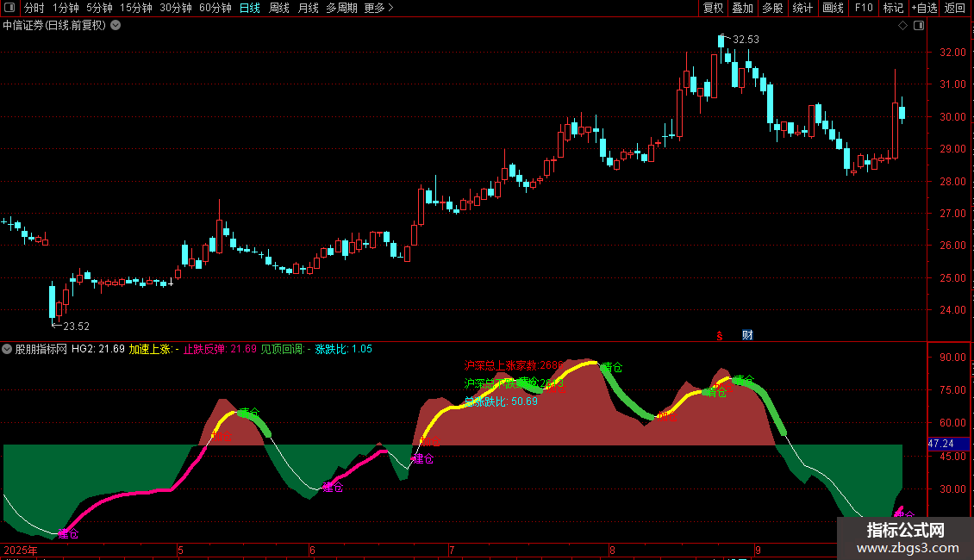Viewport: 974px width, 560px height.
Task: Click the 32.00 price axis label
Action: (x=952, y=53)
